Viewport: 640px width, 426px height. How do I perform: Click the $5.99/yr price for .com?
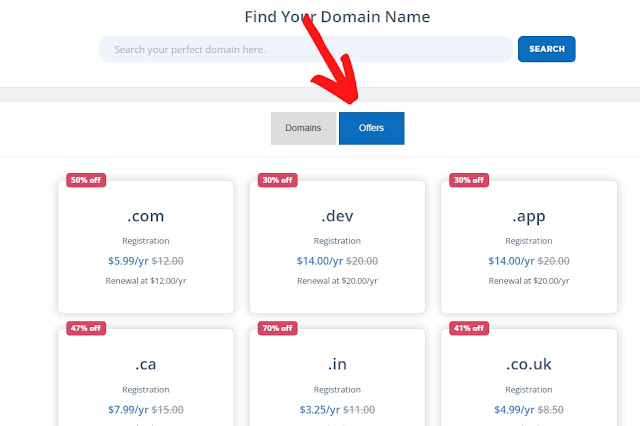coord(128,261)
